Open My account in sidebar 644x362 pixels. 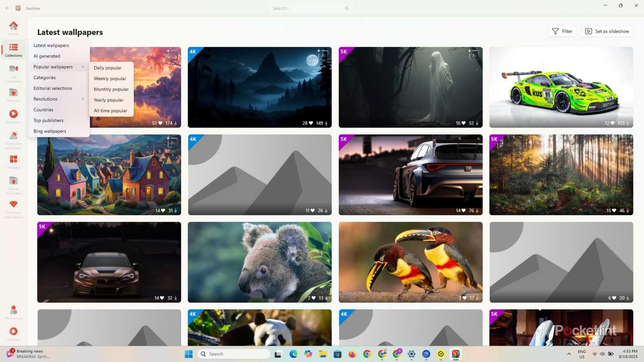pos(13,311)
